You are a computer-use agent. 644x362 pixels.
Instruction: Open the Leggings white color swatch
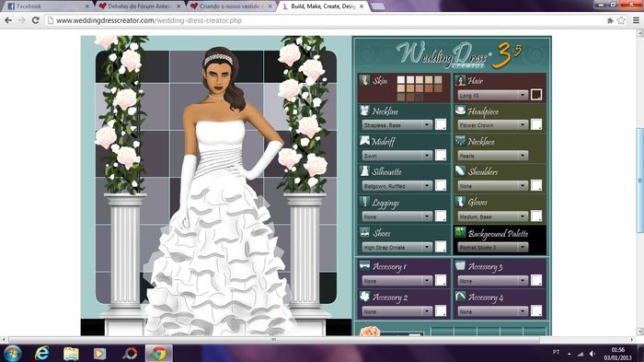pos(441,216)
